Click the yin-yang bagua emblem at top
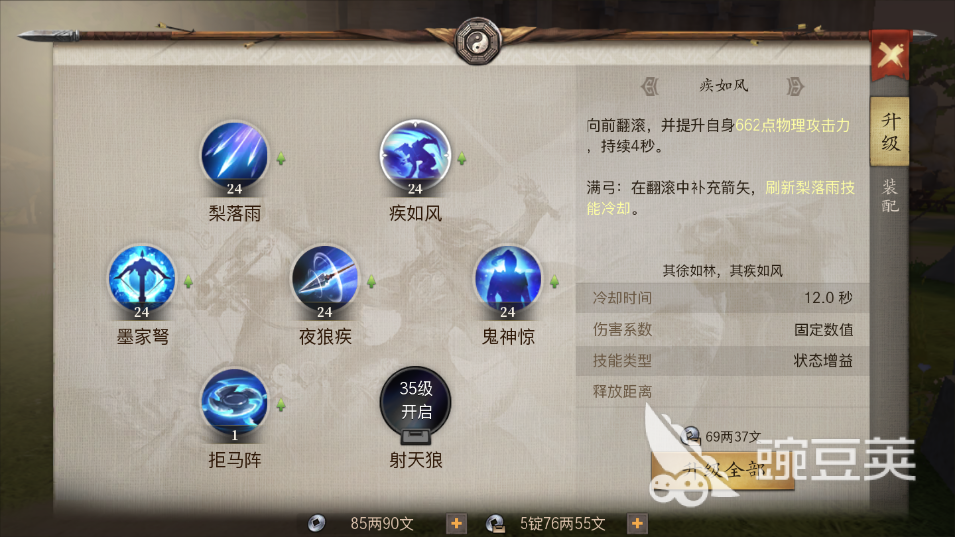The height and width of the screenshot is (537, 955). [478, 41]
